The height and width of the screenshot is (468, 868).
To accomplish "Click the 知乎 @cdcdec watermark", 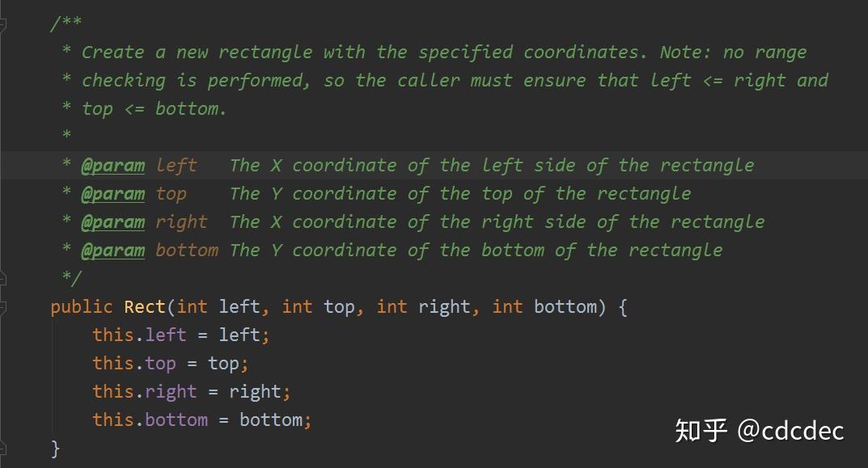I will click(760, 430).
